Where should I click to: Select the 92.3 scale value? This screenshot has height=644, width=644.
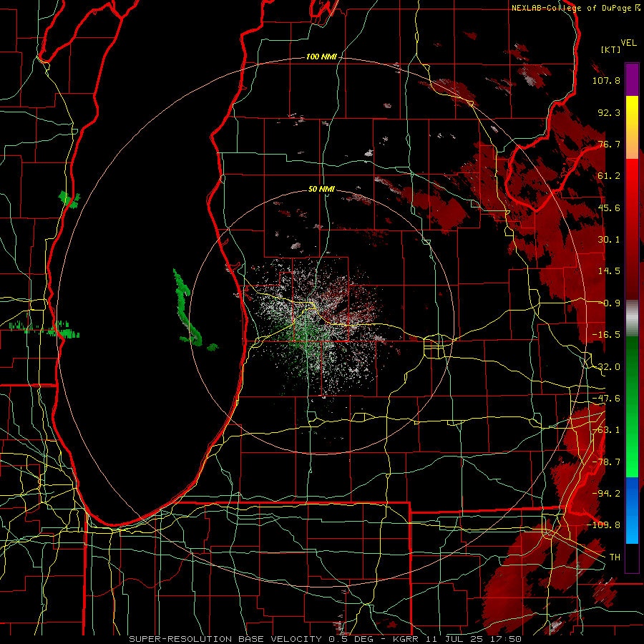(609, 112)
